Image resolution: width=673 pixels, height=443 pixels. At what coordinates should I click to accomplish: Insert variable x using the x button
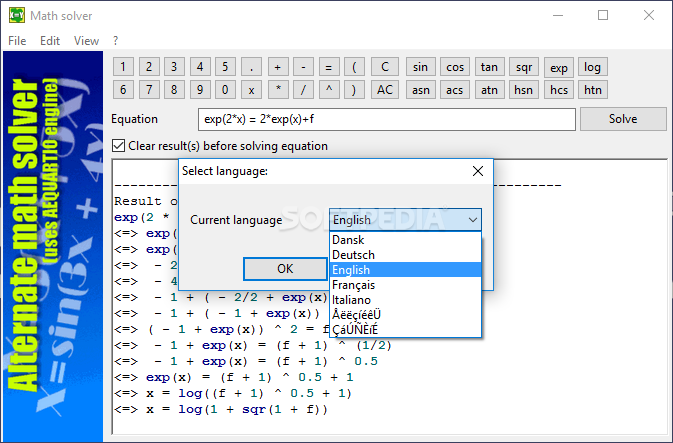click(x=252, y=90)
